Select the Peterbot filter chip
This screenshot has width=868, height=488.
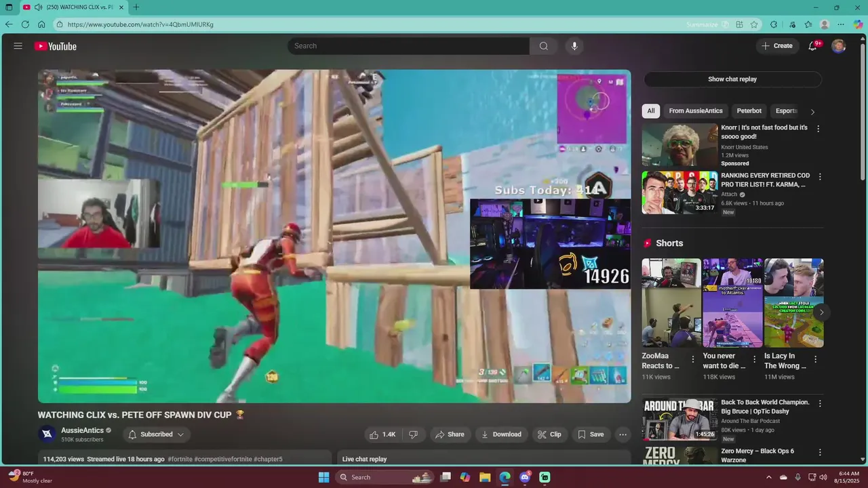tap(749, 111)
